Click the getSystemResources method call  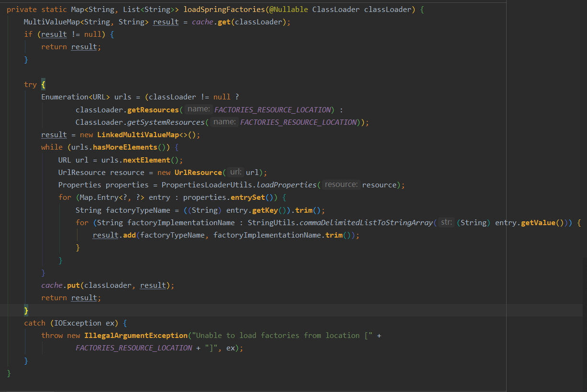[x=166, y=122]
